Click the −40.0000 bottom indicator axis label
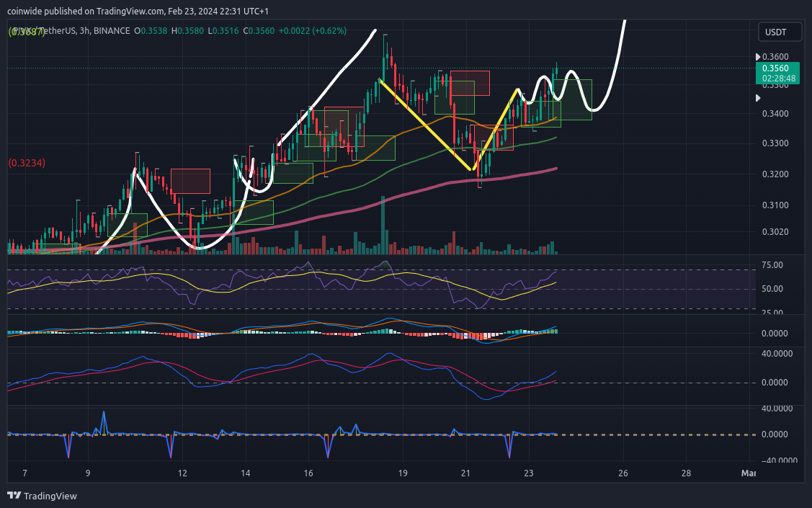This screenshot has width=812, height=508. tap(780, 460)
